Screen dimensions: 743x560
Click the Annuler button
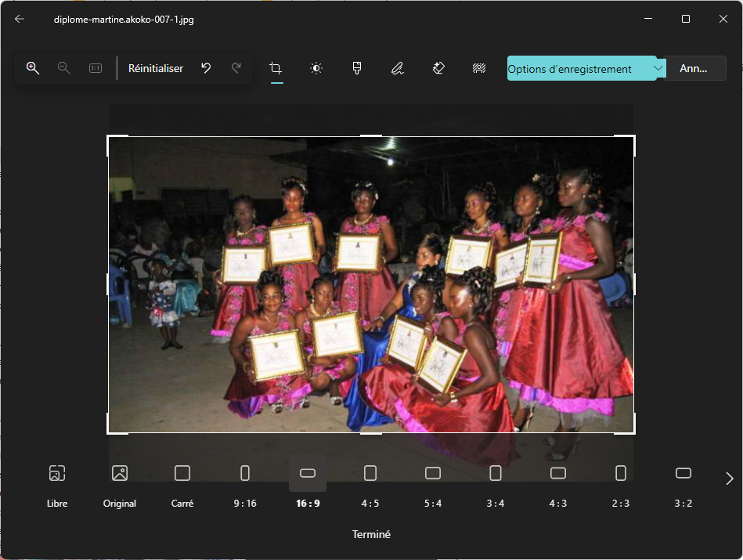click(694, 68)
